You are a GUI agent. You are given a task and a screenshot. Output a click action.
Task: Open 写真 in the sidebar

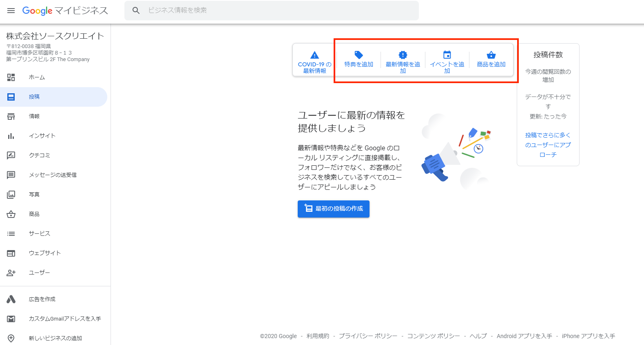pyautogui.click(x=53, y=195)
